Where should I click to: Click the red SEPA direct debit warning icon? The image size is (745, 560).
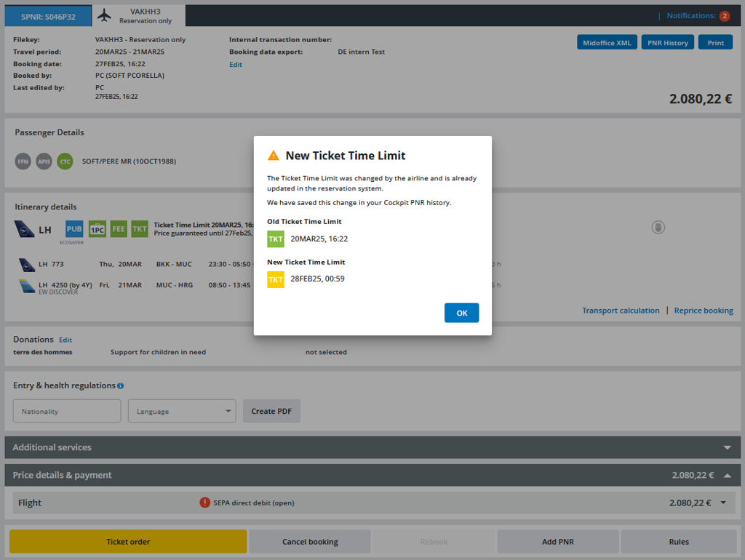point(205,503)
